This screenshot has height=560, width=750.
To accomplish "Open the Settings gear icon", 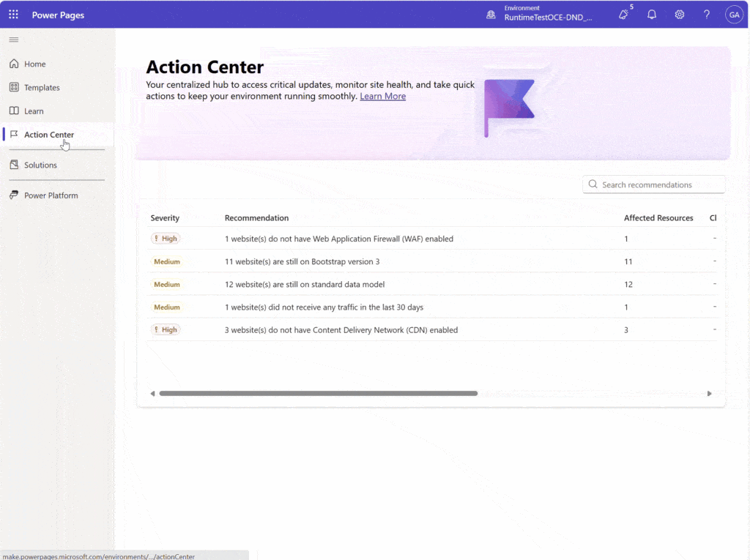I will click(679, 15).
